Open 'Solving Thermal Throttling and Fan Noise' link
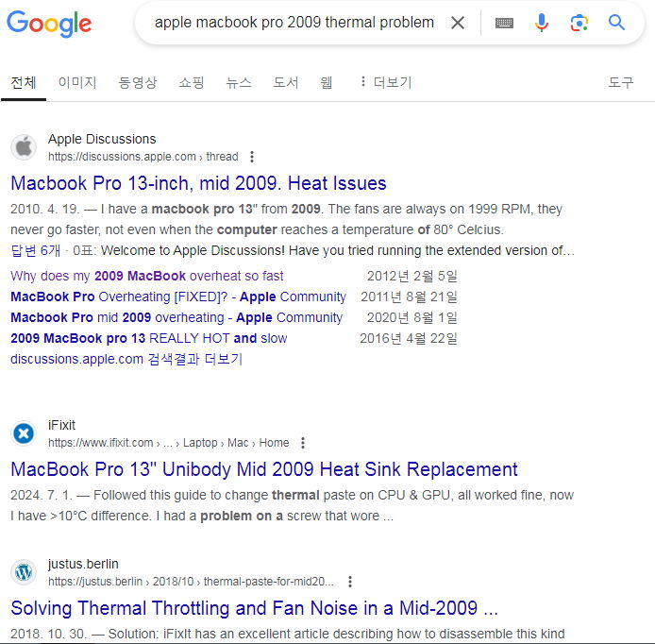655x644 pixels. (255, 608)
